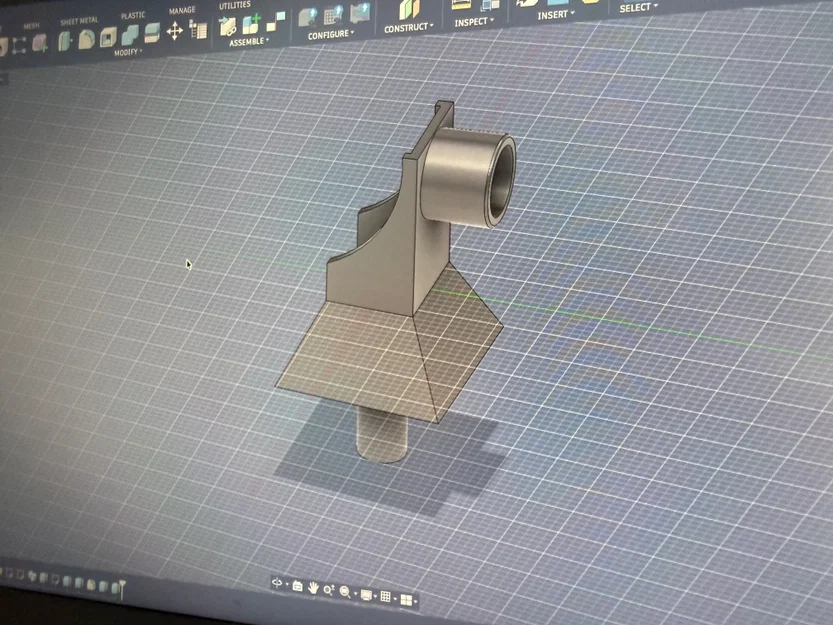The image size is (833, 625).
Task: Click the purple mesh insert icon
Action: [40, 43]
